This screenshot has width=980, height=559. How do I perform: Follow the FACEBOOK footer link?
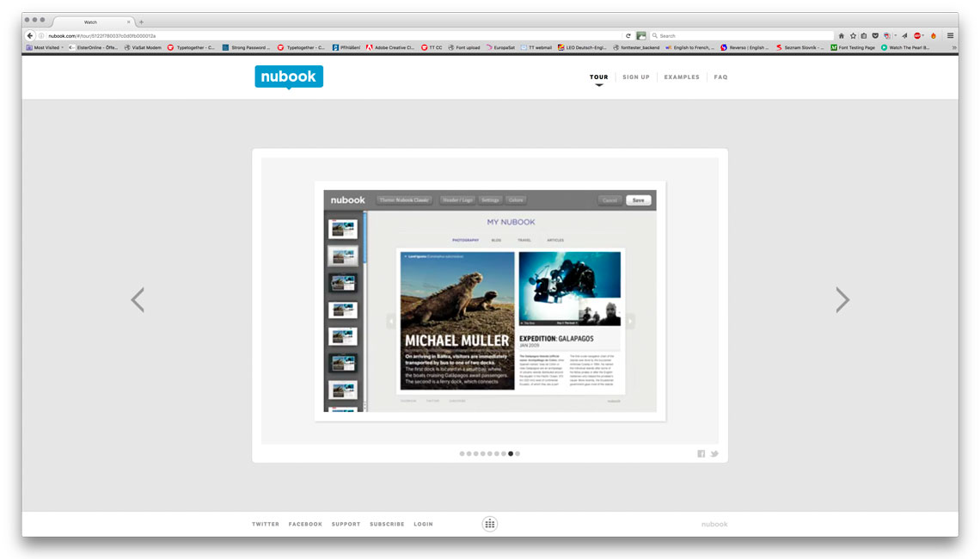(x=306, y=524)
